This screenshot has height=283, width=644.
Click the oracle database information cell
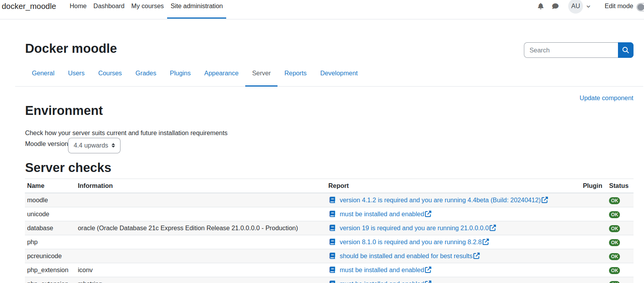point(188,228)
